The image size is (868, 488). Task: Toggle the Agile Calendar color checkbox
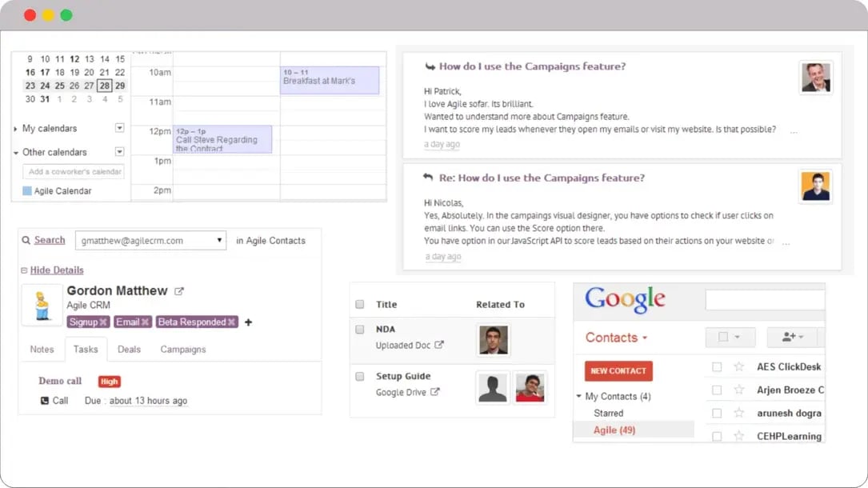27,191
